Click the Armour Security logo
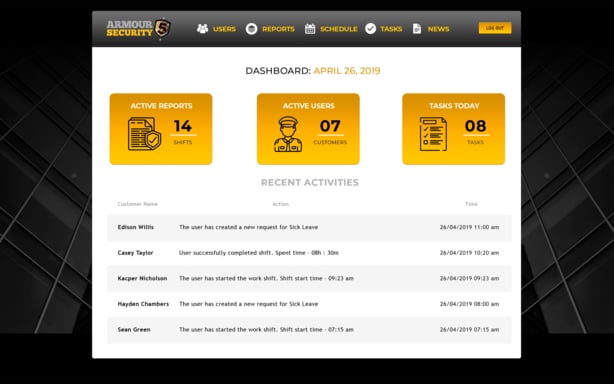 pos(138,29)
